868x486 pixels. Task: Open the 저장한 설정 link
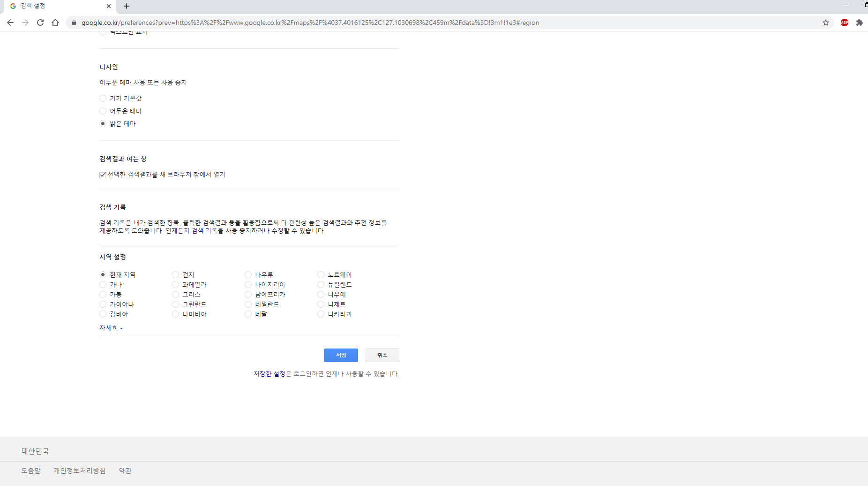(x=269, y=374)
